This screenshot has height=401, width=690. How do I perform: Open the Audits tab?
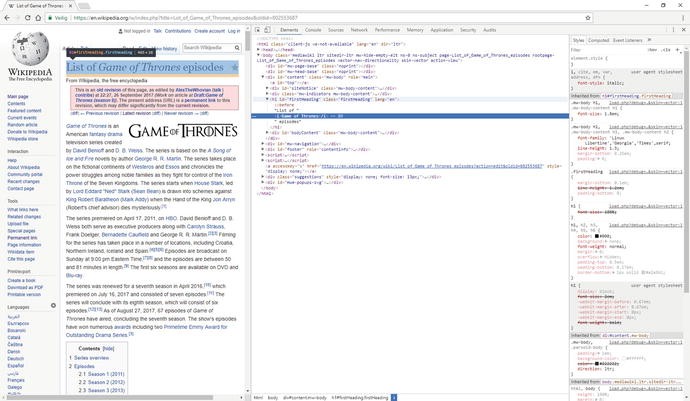[x=490, y=30]
